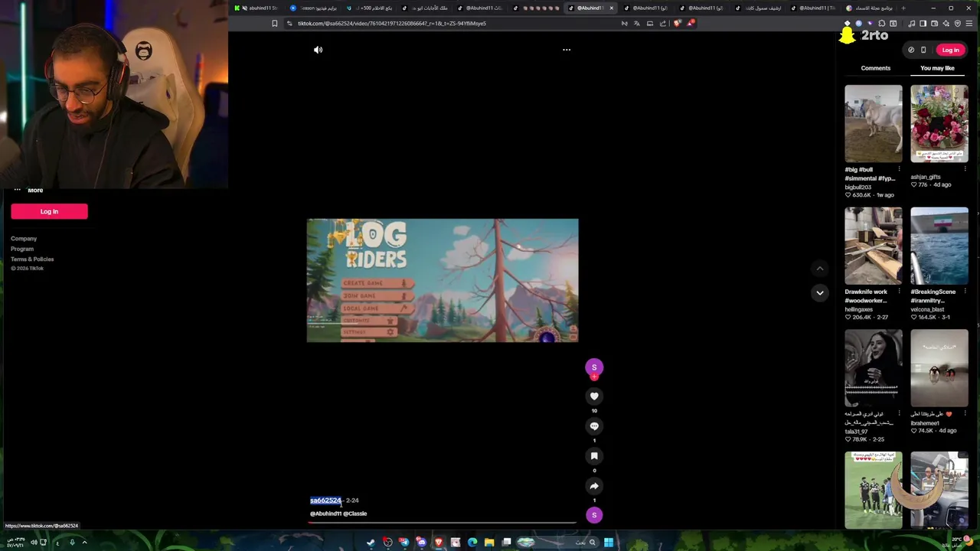Switch to the Comments tab
This screenshot has width=980, height=551.
coord(875,68)
